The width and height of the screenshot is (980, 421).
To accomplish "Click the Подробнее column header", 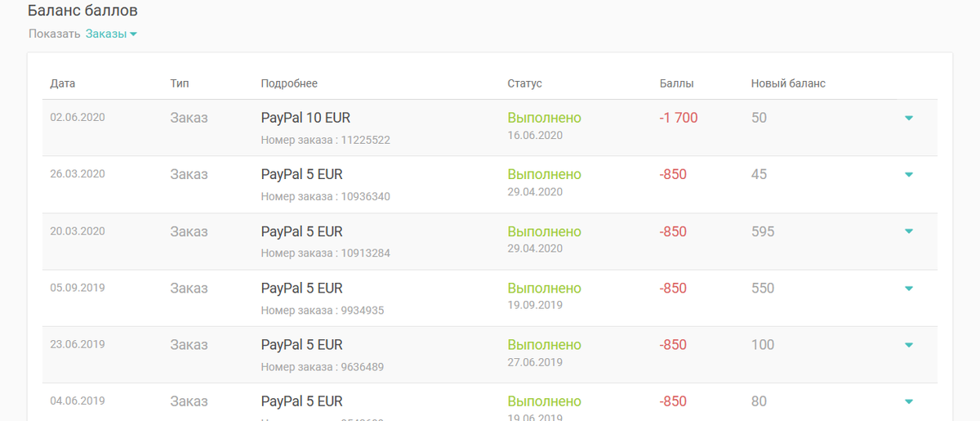I will pos(289,83).
